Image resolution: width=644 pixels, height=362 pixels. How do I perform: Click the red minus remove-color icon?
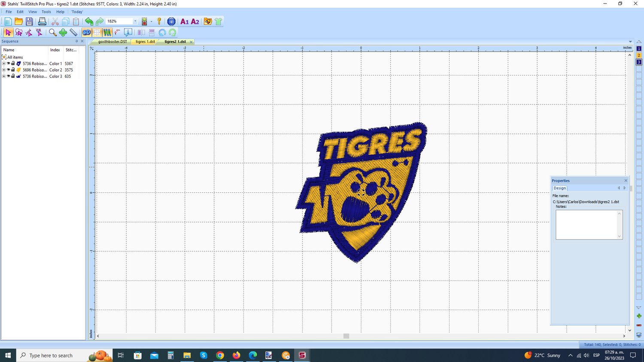pos(639,325)
